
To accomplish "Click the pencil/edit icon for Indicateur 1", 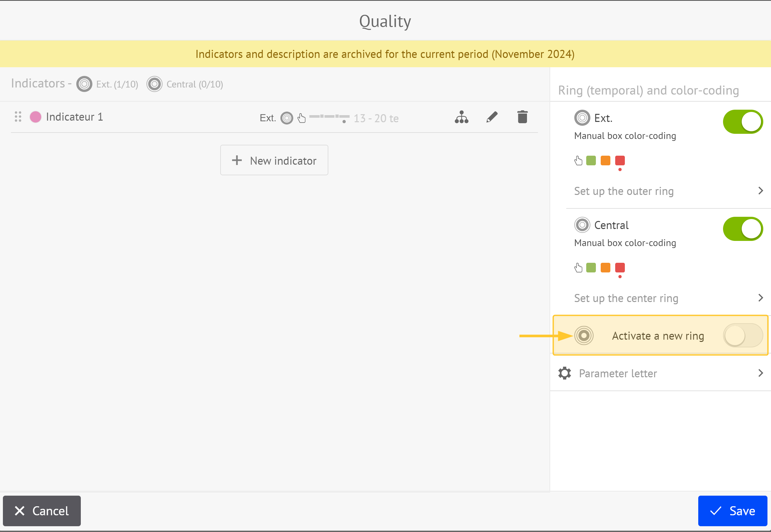I will tap(492, 118).
